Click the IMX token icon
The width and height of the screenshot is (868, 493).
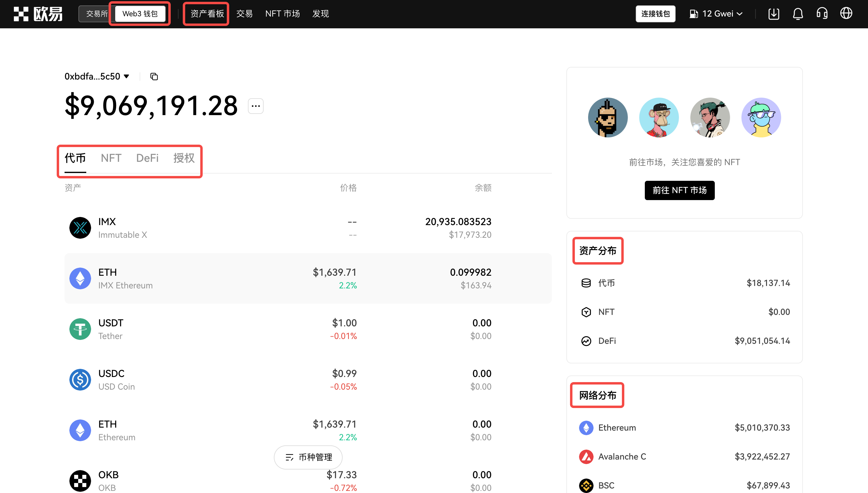pos(80,228)
